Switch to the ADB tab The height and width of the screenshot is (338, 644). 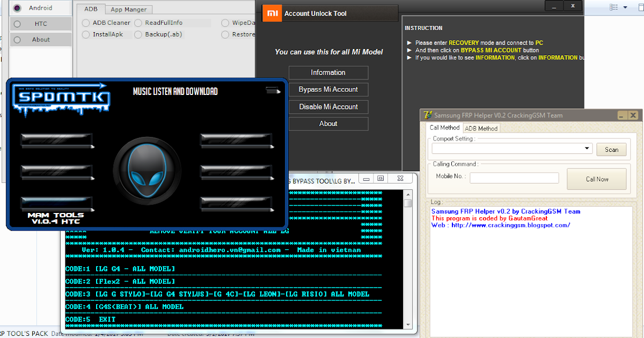(x=91, y=9)
